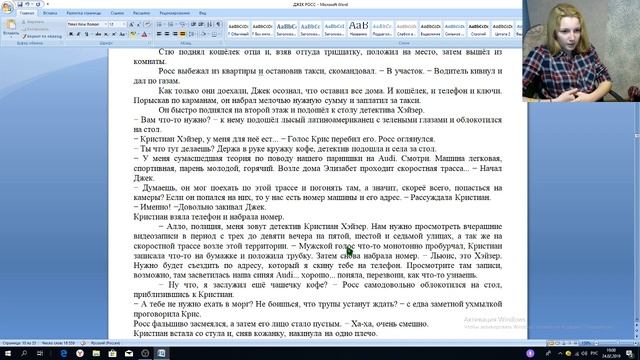Apply the Название style
The width and height of the screenshot is (640, 360).
pos(358,29)
